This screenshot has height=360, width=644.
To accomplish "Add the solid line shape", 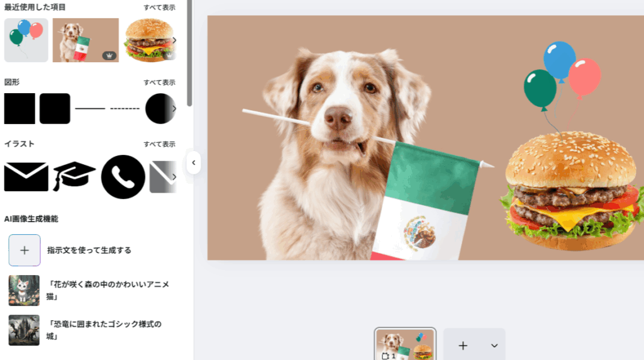I will [x=90, y=109].
